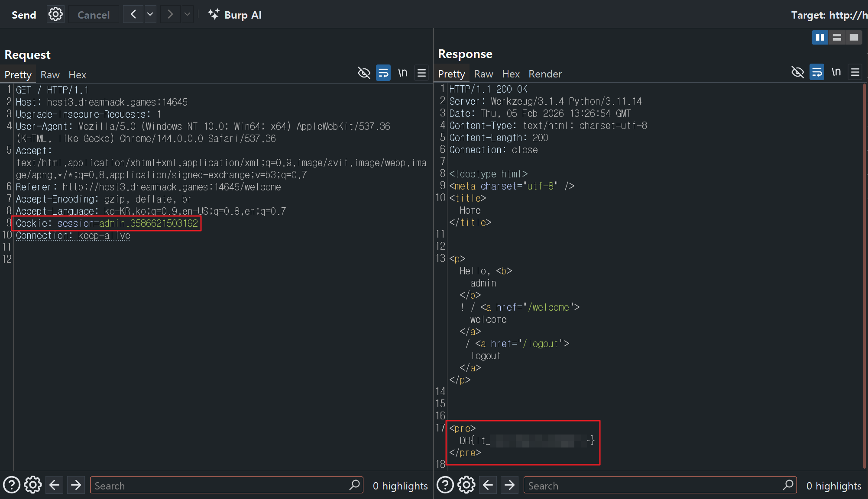The image size is (868, 499).
Task: Click the Send button
Action: click(24, 15)
